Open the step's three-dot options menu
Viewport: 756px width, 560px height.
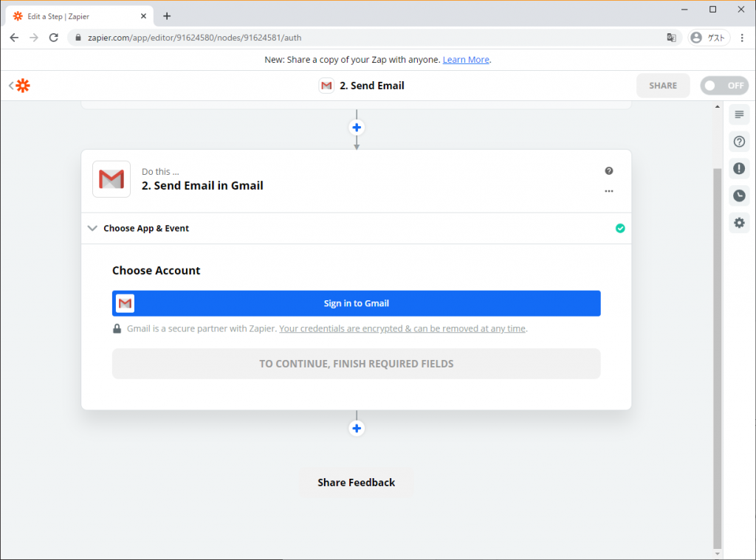point(609,191)
